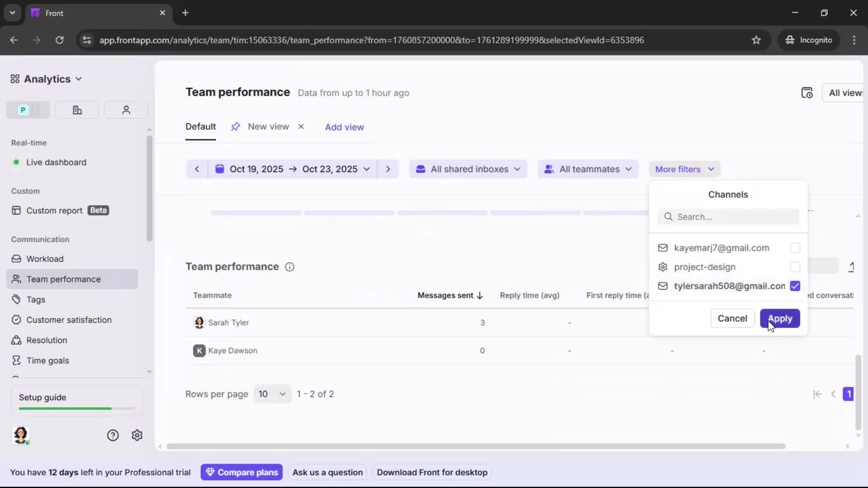The height and width of the screenshot is (488, 868).
Task: Enable the project-design channel
Action: (x=795, y=267)
